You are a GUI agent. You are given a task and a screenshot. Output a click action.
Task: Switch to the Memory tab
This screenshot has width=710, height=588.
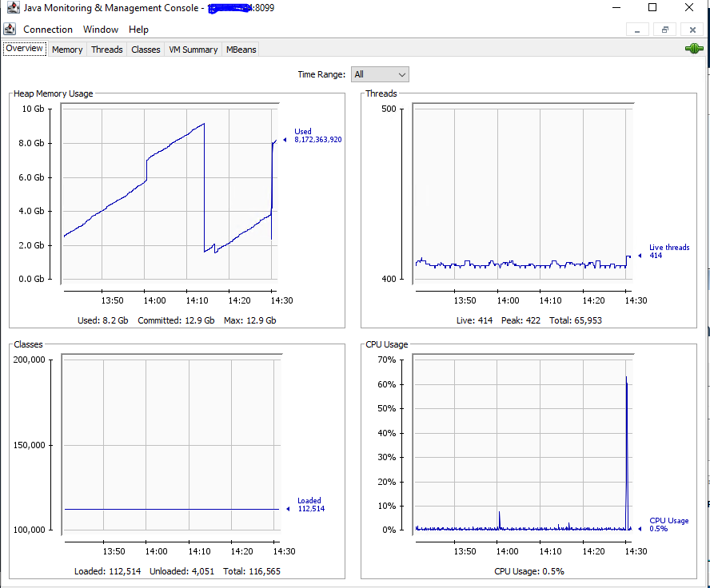click(x=67, y=50)
